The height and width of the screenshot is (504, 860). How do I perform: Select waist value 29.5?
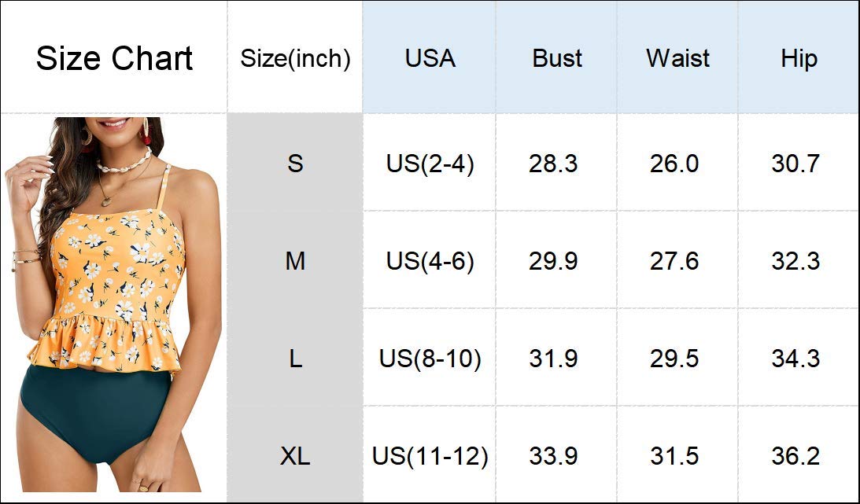[674, 359]
